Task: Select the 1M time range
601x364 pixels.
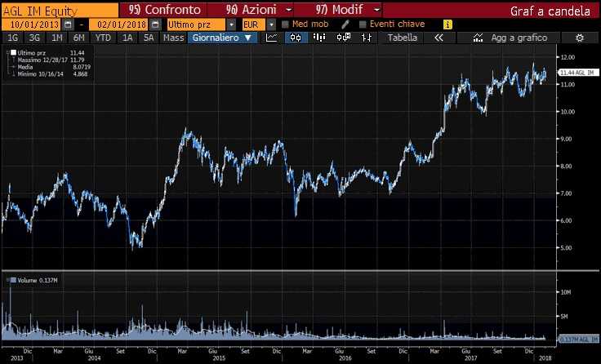Action: (x=56, y=38)
